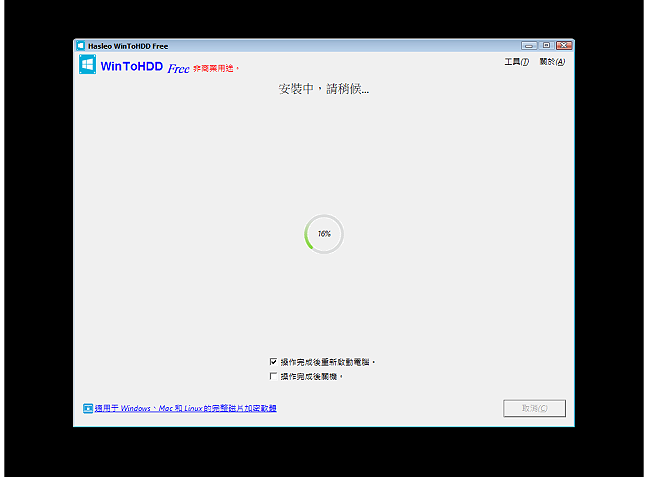This screenshot has width=650, height=477.
Task: Uncheck restart computer after operation completes
Action: click(x=273, y=362)
